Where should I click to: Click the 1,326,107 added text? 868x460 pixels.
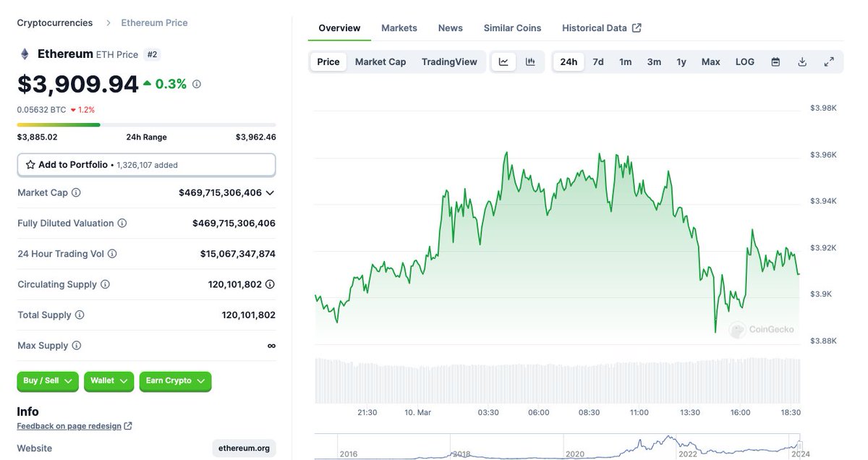147,165
